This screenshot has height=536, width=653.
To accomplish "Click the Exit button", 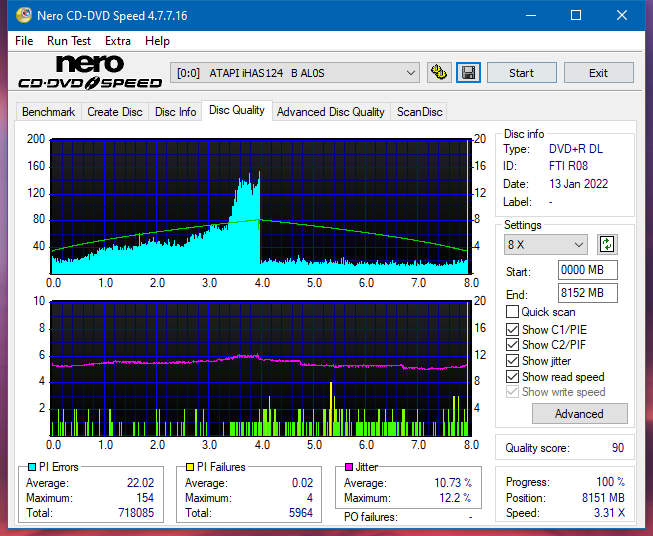I will pos(598,73).
